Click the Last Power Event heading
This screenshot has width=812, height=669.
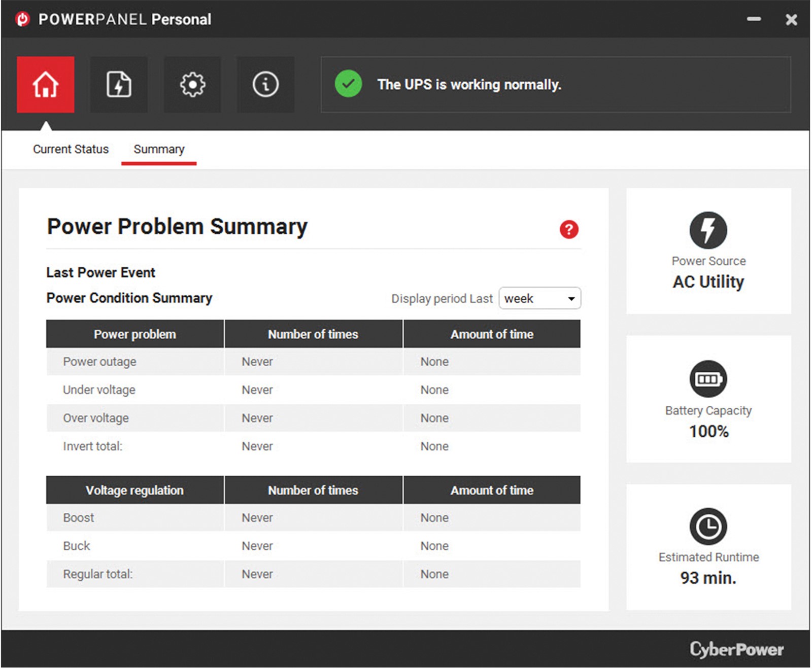click(x=100, y=272)
